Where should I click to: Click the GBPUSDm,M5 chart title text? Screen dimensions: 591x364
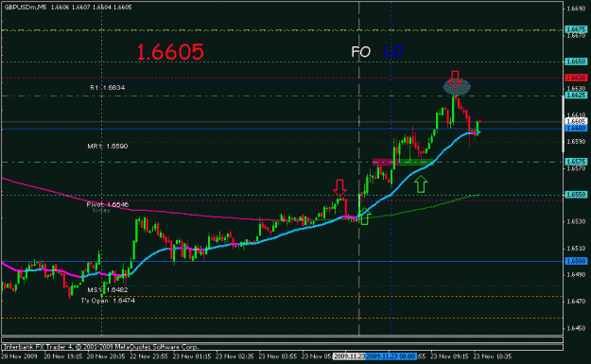coord(26,8)
